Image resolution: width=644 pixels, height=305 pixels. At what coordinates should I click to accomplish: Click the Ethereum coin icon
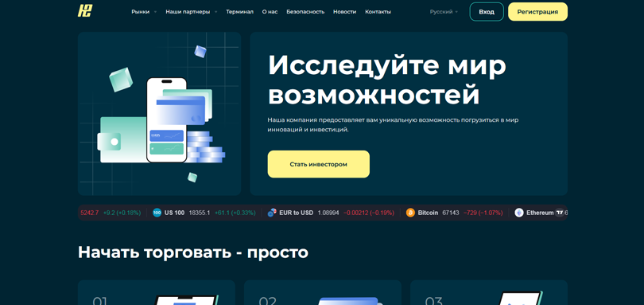pos(519,213)
